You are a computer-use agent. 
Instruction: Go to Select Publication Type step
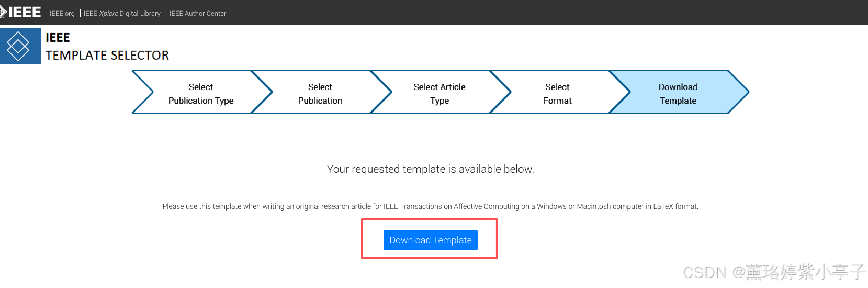click(x=201, y=92)
